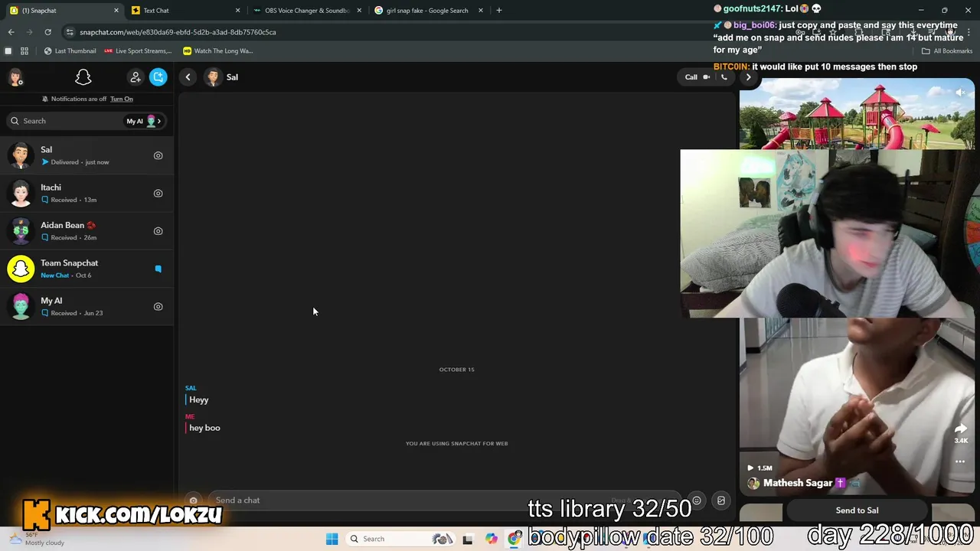Switch to OBS Voice Changer tab
The height and width of the screenshot is (551, 980).
[x=306, y=10]
